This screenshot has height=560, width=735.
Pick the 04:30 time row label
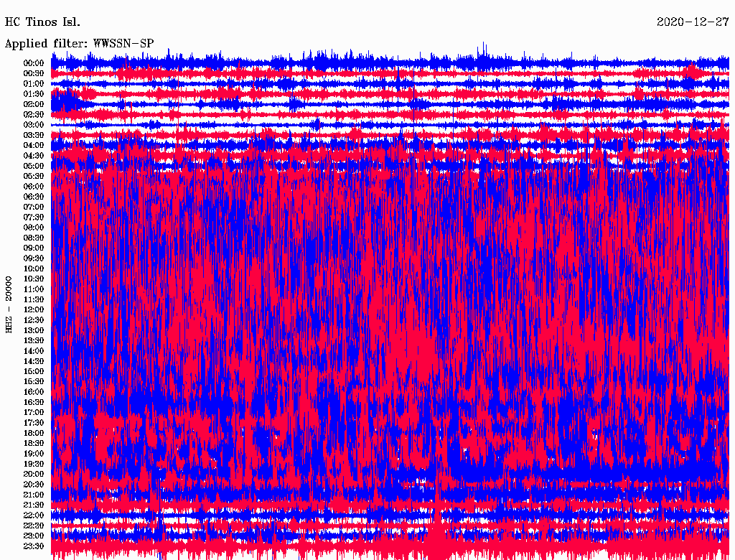34,156
